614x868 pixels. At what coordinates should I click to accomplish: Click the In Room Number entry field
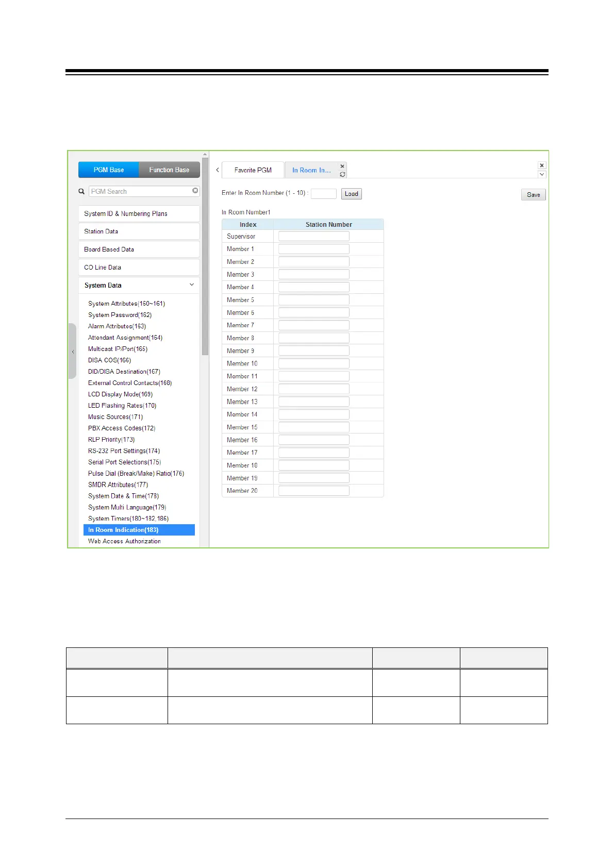[x=324, y=193]
